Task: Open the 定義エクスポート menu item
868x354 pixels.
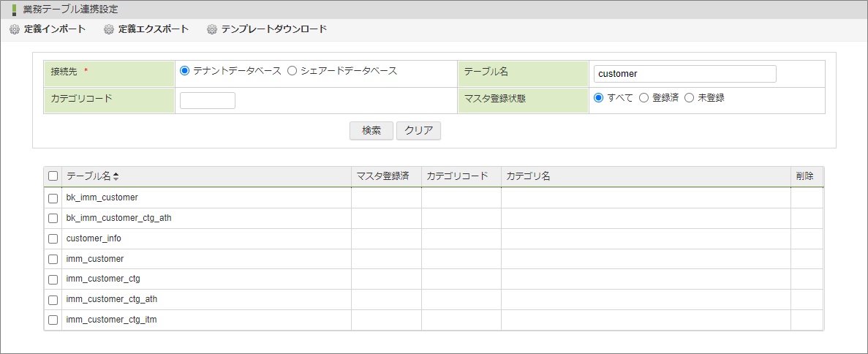Action: point(153,29)
